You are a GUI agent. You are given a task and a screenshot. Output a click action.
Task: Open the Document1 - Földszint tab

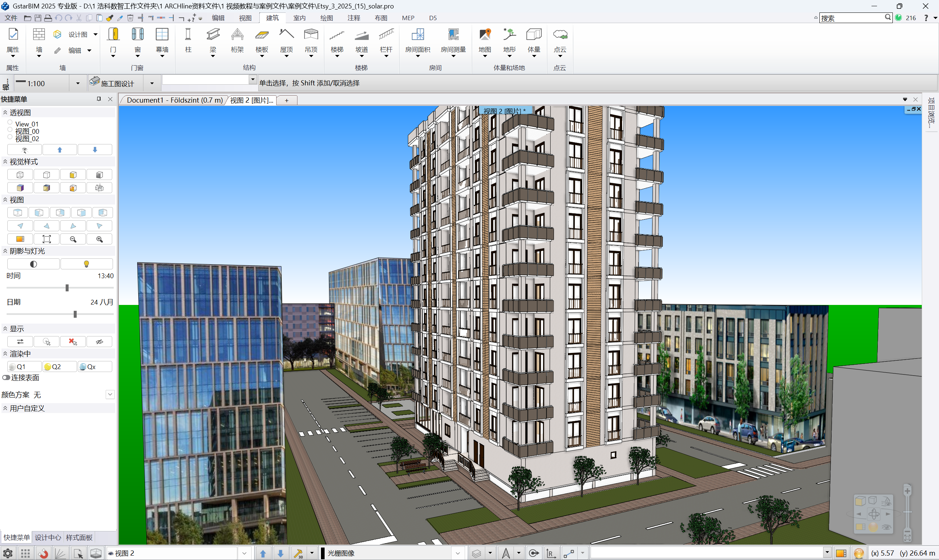[174, 100]
